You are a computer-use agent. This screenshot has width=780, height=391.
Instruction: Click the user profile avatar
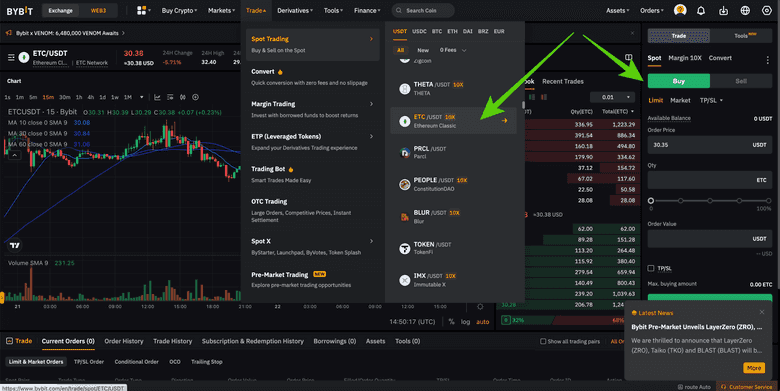tap(680, 10)
